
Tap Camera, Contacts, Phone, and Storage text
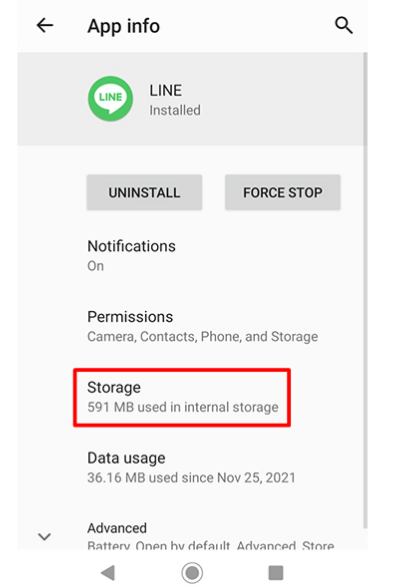(x=202, y=337)
